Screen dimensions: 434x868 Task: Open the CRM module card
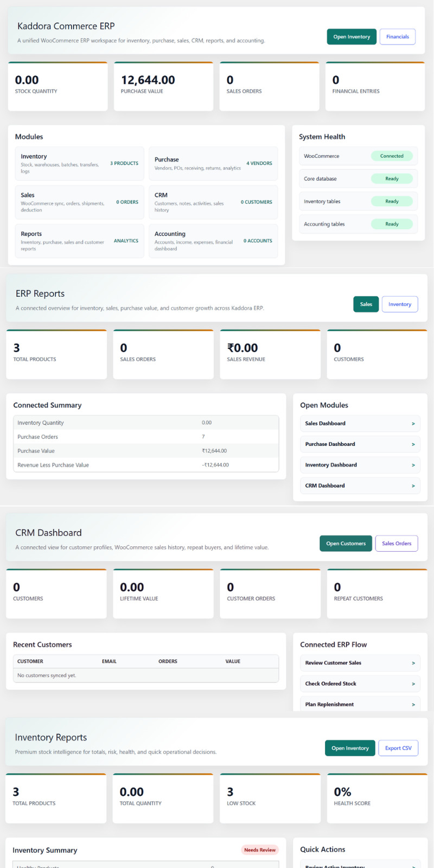[x=213, y=202]
